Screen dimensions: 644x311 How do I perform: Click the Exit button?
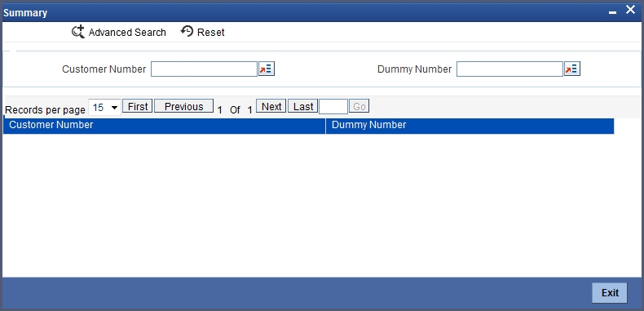coord(610,292)
